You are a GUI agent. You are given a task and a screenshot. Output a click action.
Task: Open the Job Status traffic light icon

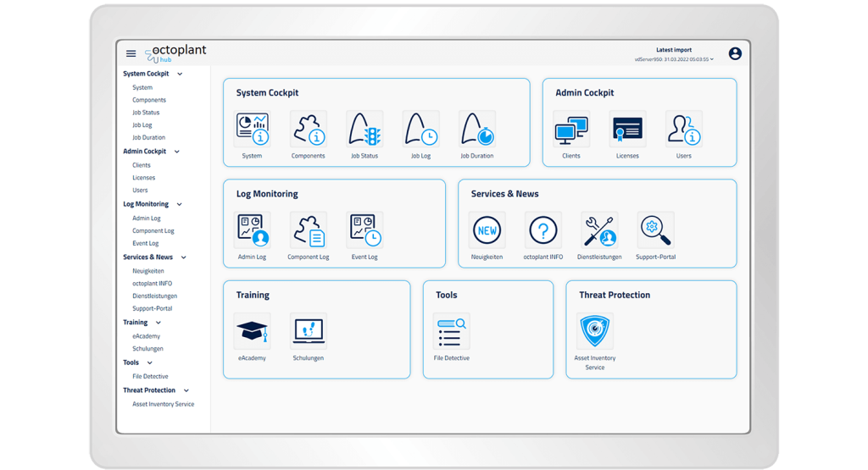point(364,130)
